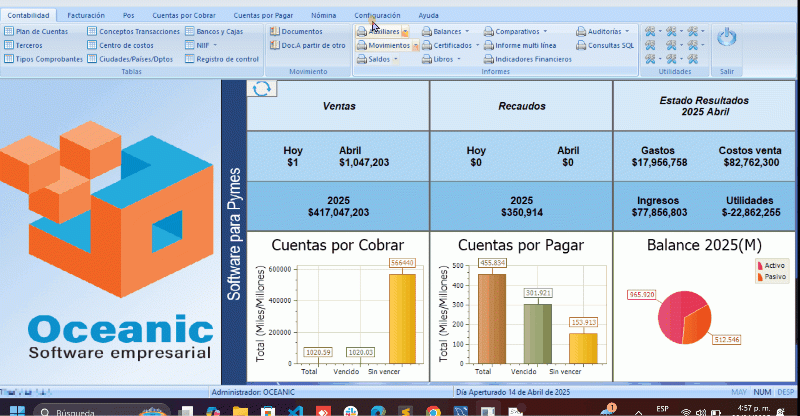
Task: Open the Nómina ribbon tab
Action: (x=324, y=16)
